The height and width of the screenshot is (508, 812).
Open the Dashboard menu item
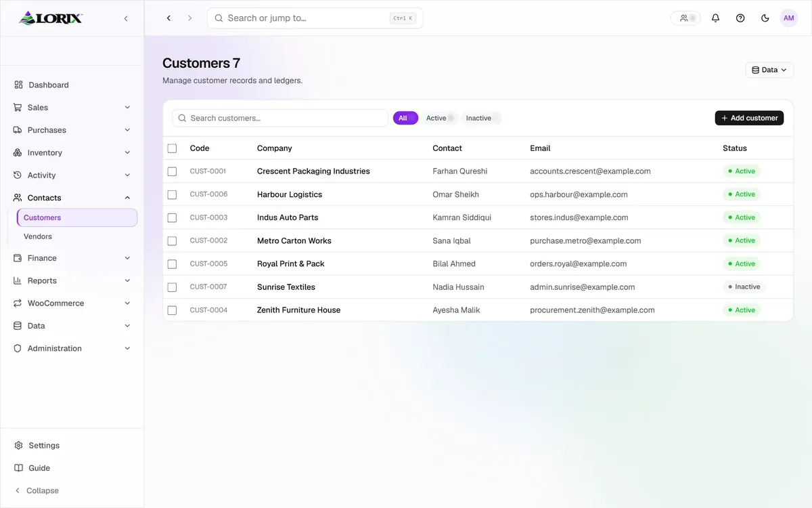click(x=72, y=85)
